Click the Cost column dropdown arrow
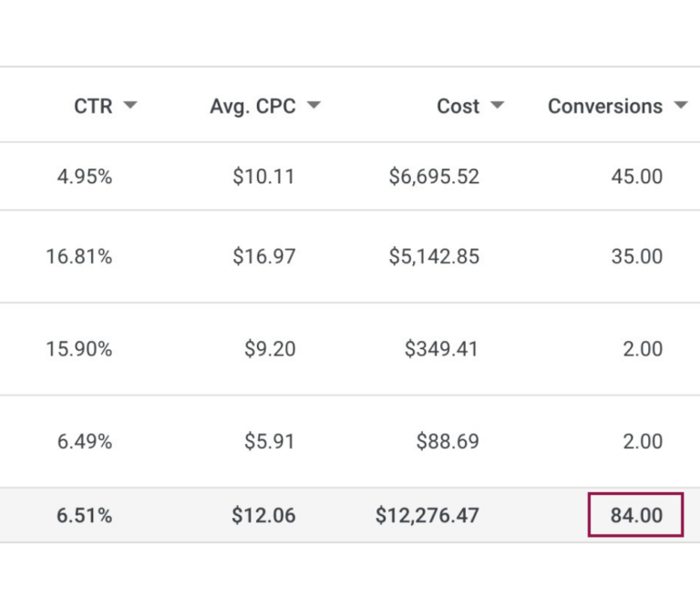This screenshot has height=609, width=700. pyautogui.click(x=497, y=106)
